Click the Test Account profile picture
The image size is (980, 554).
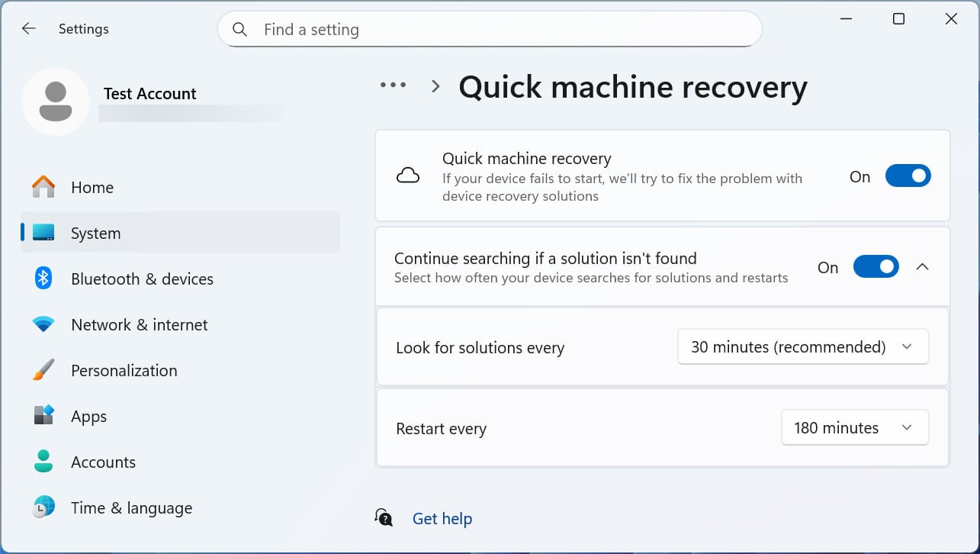tap(56, 101)
